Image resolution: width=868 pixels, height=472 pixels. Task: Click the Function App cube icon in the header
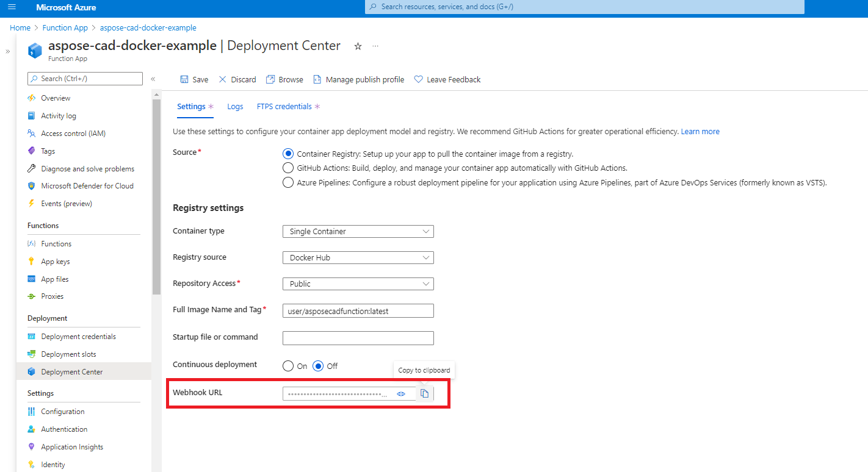click(x=35, y=50)
